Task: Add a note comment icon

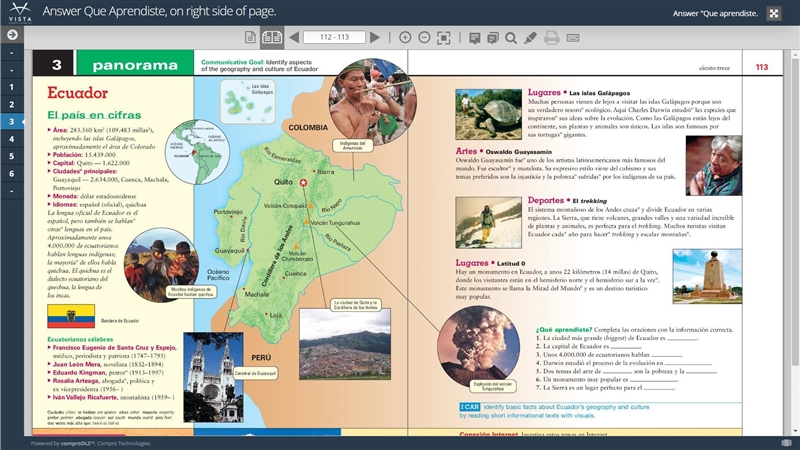Action: point(474,38)
